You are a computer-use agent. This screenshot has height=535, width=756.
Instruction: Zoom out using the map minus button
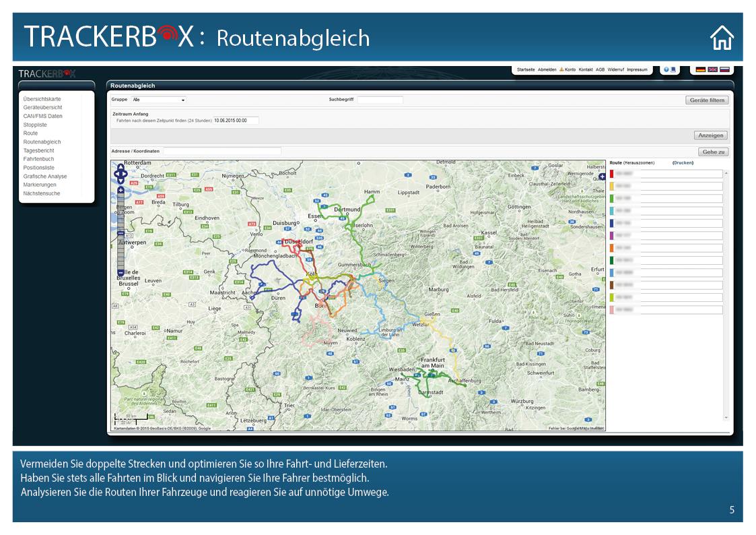coord(121,273)
